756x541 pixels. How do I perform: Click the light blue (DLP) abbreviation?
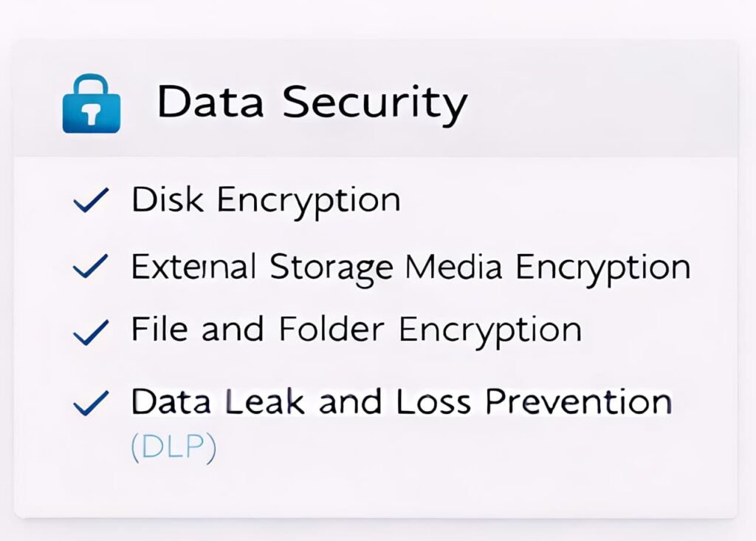point(173,448)
